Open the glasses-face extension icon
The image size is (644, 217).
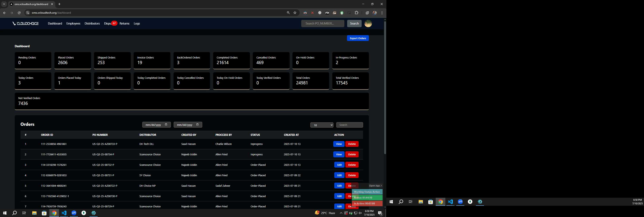coord(305,13)
